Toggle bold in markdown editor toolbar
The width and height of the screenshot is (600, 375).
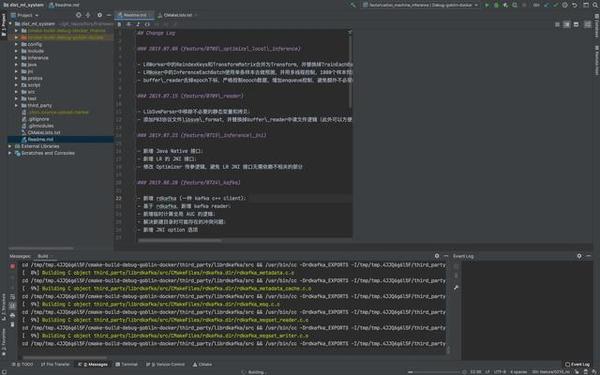(x=119, y=24)
